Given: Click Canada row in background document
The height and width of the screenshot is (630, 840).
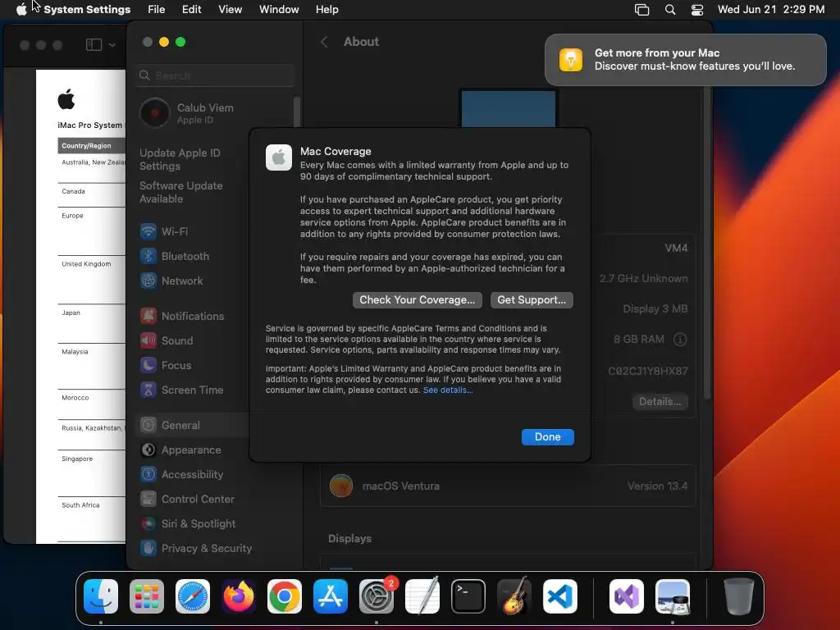Looking at the screenshot, I should (73, 191).
